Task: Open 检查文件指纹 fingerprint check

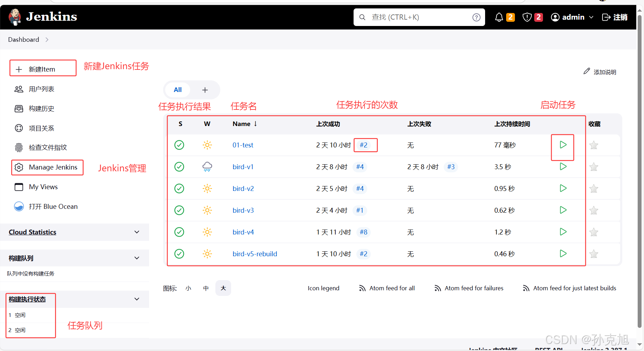Action: [41, 147]
